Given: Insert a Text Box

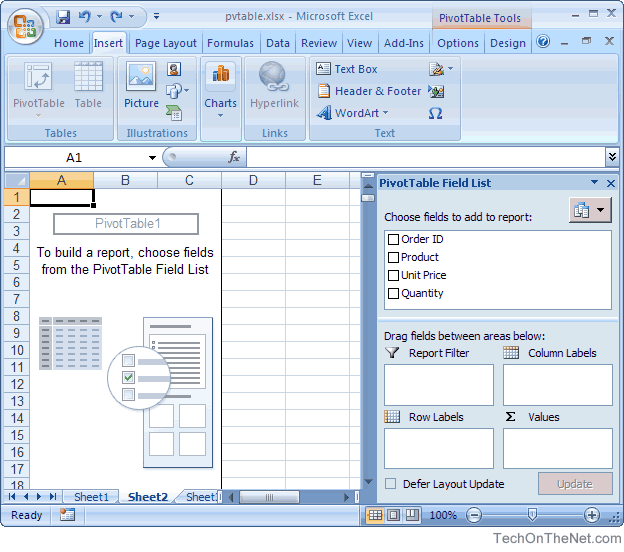Looking at the screenshot, I should (x=346, y=69).
